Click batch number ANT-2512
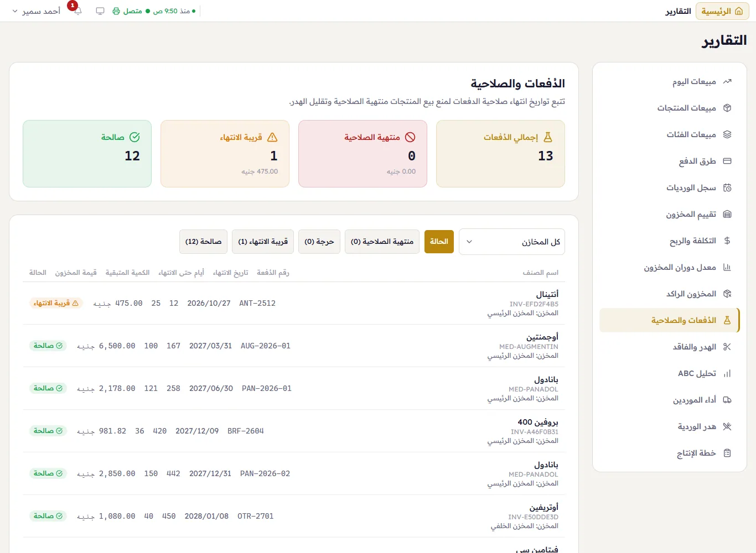The height and width of the screenshot is (553, 756). pyautogui.click(x=257, y=303)
